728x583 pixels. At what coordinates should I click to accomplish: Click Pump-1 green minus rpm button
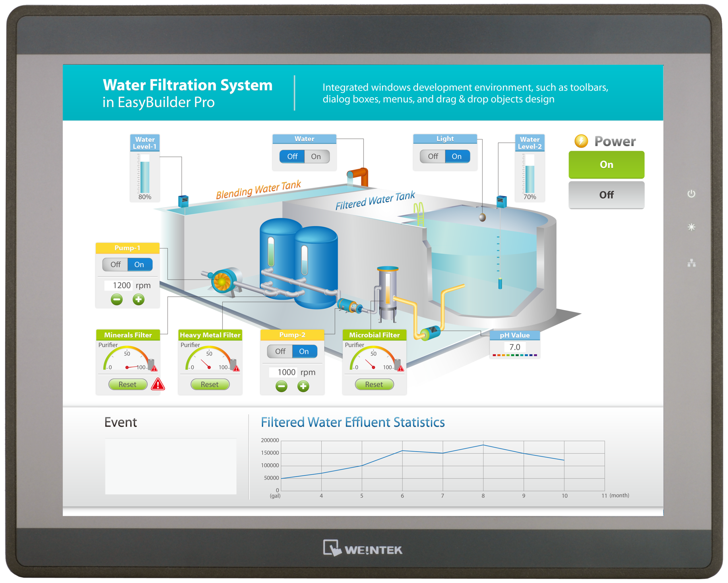117,299
